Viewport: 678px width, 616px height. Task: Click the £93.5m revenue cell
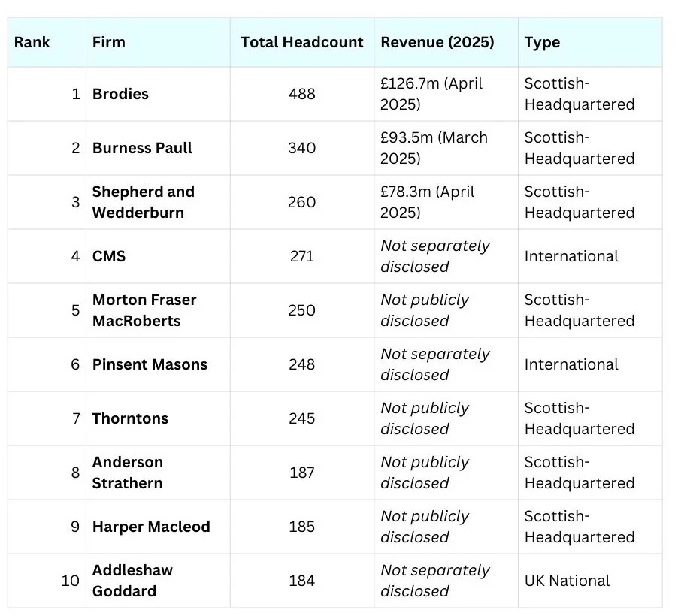[x=434, y=148]
